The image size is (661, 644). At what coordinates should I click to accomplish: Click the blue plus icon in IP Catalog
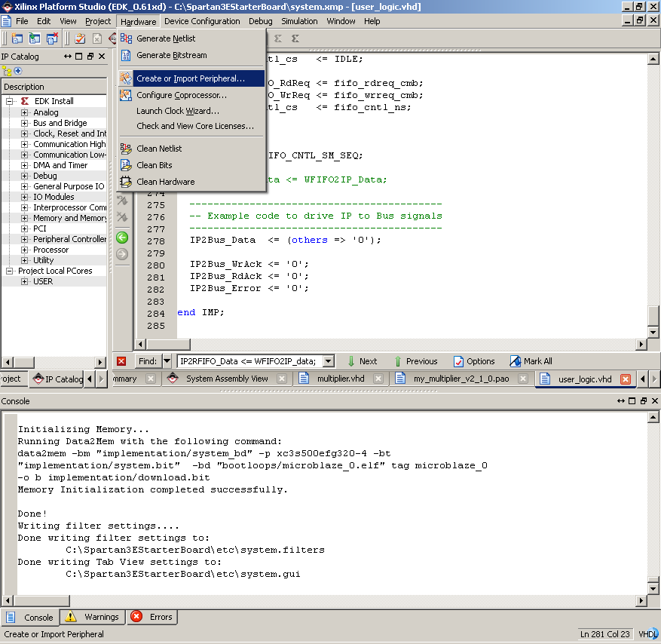[17, 71]
